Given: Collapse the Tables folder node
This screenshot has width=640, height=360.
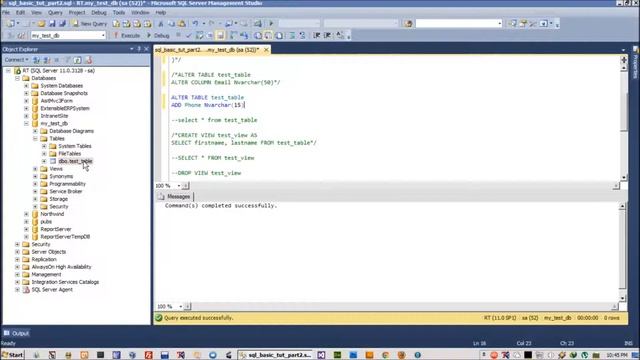Looking at the screenshot, I should point(35,139).
